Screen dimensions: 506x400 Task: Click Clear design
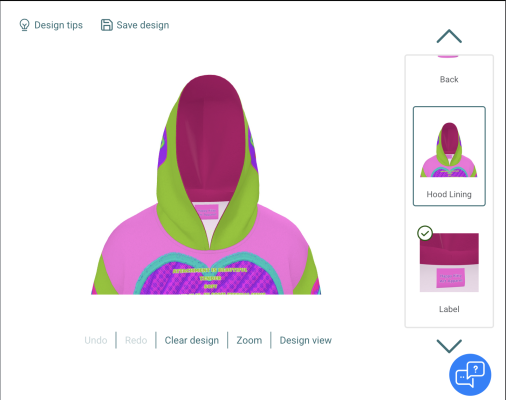pos(192,340)
